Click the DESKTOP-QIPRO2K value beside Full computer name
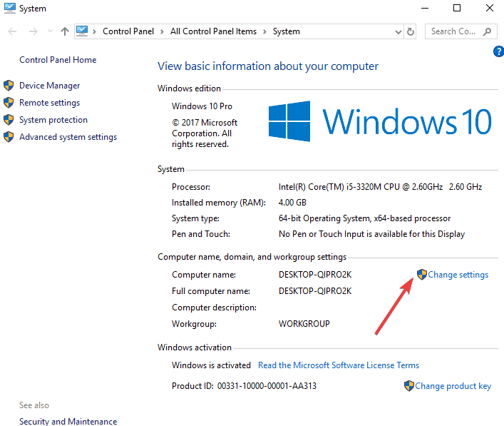The height and width of the screenshot is (426, 504). pos(315,291)
